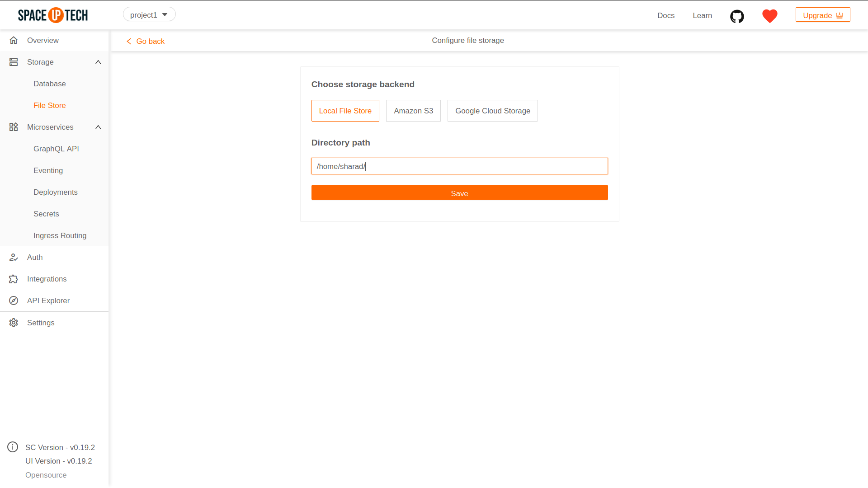The height and width of the screenshot is (488, 868).
Task: Click the Save button
Action: point(459,192)
